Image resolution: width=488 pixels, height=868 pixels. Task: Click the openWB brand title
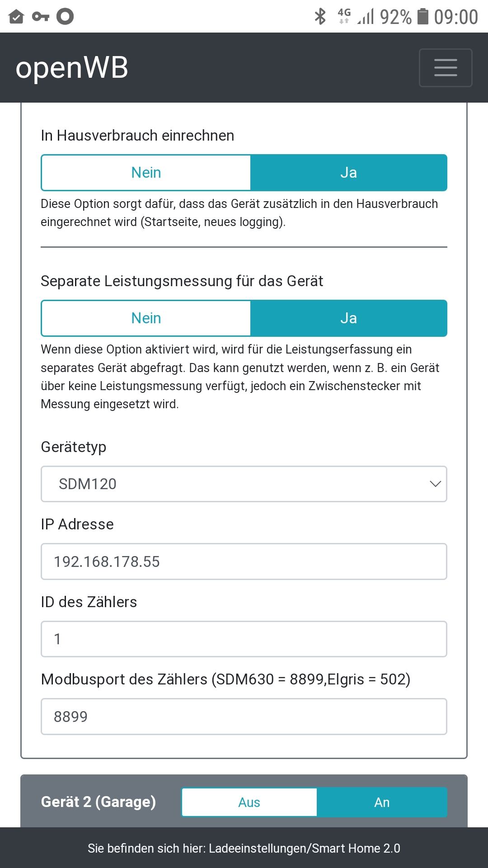pyautogui.click(x=72, y=68)
